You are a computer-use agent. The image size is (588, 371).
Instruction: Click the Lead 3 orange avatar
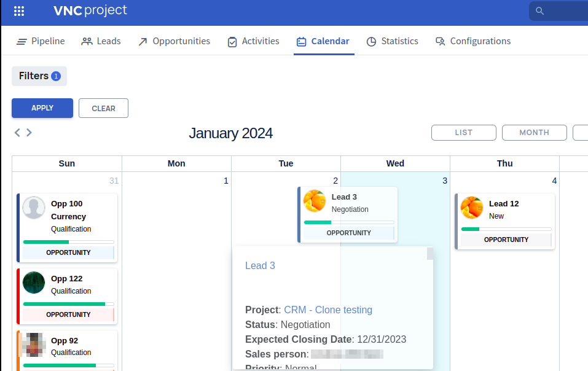click(315, 201)
